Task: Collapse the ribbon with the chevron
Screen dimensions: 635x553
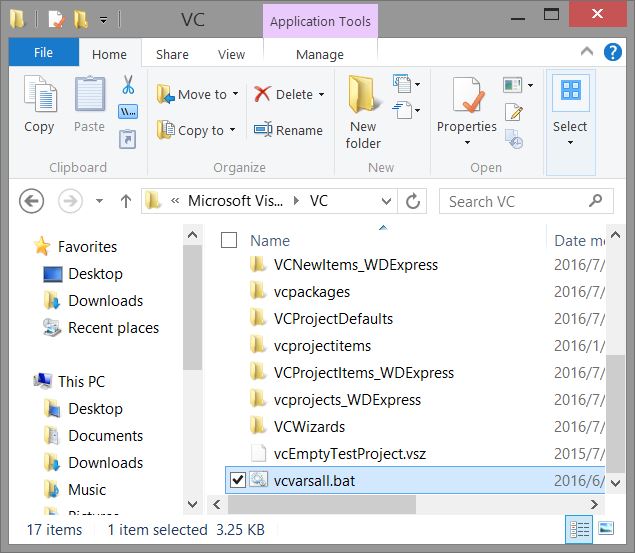Action: pyautogui.click(x=587, y=51)
